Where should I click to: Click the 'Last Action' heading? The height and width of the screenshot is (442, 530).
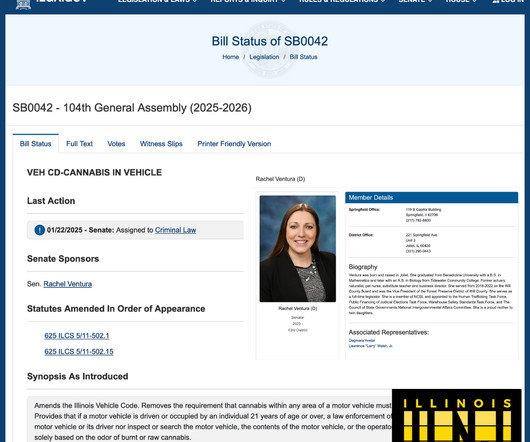point(51,201)
